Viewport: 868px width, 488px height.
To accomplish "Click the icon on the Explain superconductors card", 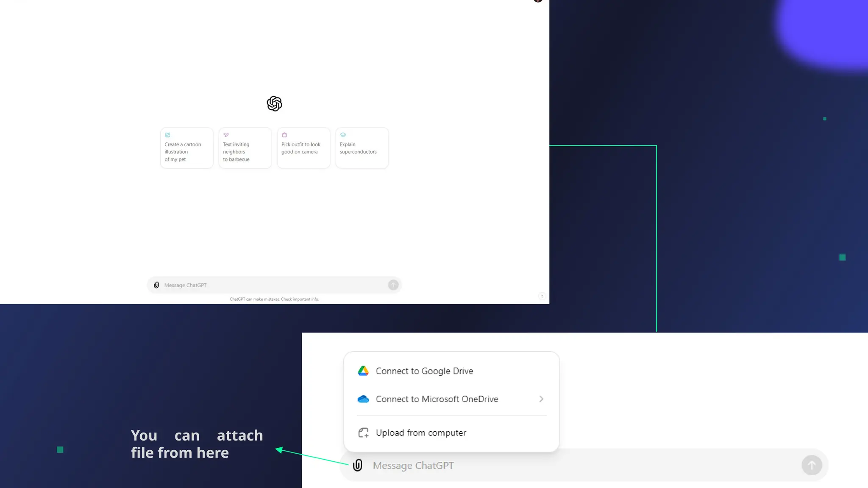I will point(343,135).
